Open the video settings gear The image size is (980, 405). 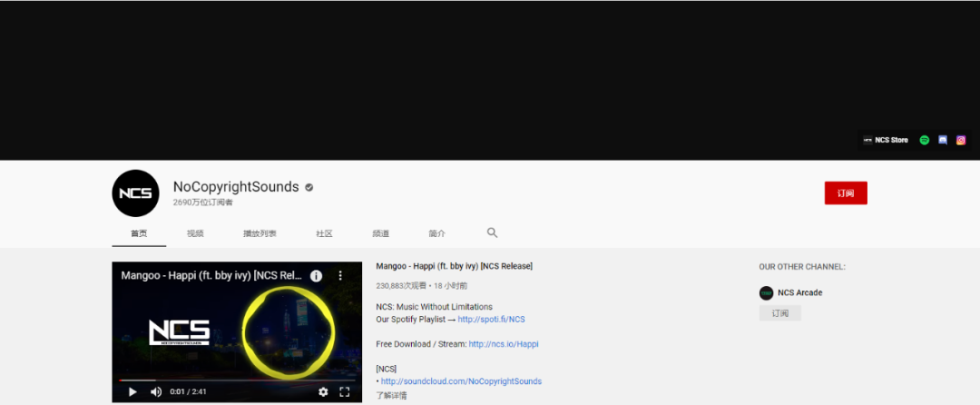tap(323, 392)
